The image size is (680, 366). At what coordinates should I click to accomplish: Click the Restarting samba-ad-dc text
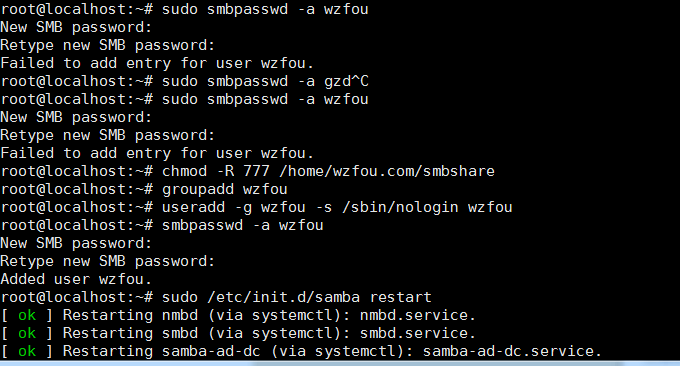(162, 351)
